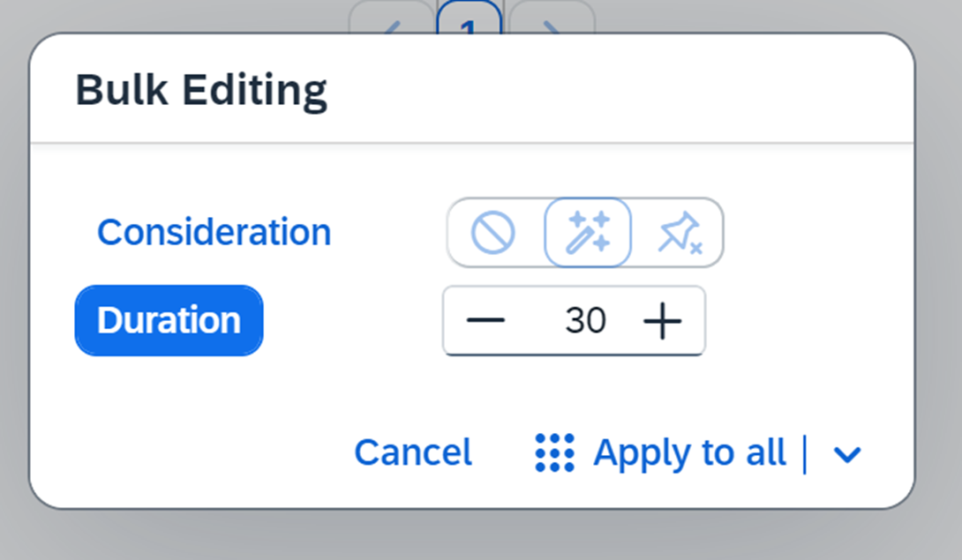Cancel the Bulk Editing dialog
962x560 pixels.
point(413,452)
